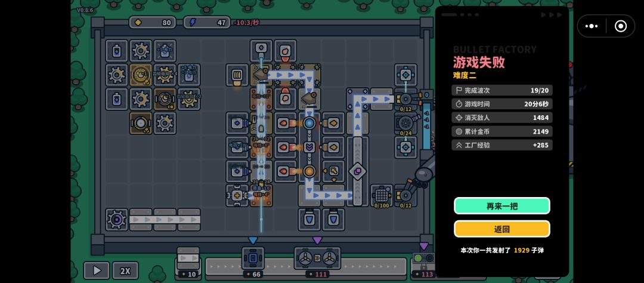
Task: Click the 工厂经验 +285 stats row
Action: 502,145
